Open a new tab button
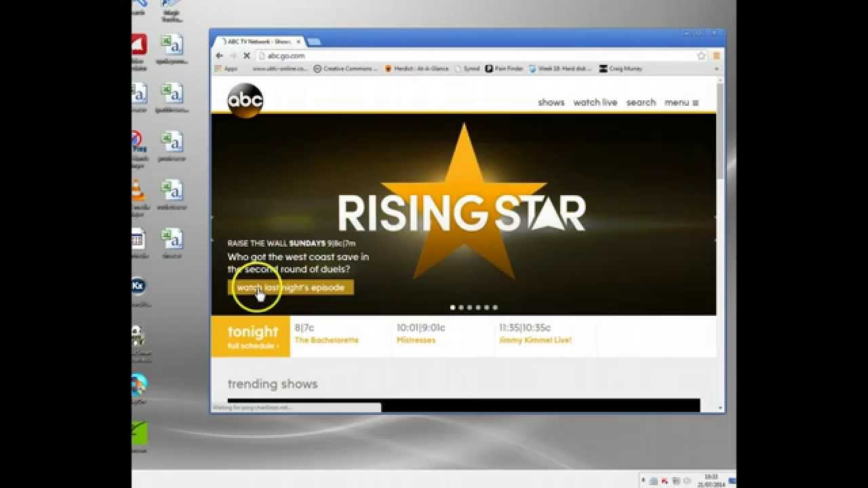This screenshot has height=488, width=868. 314,41
